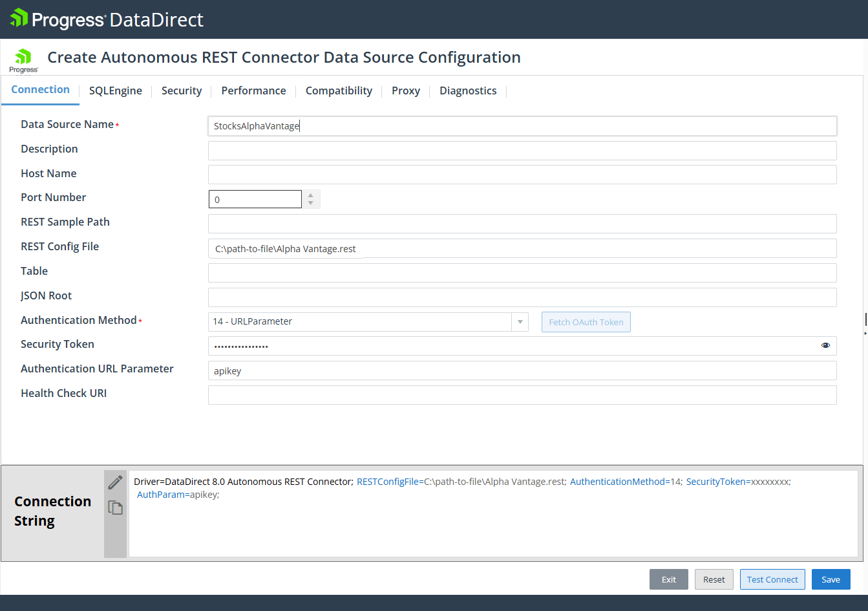
Task: Switch to the SQLEngine tab
Action: click(x=116, y=91)
